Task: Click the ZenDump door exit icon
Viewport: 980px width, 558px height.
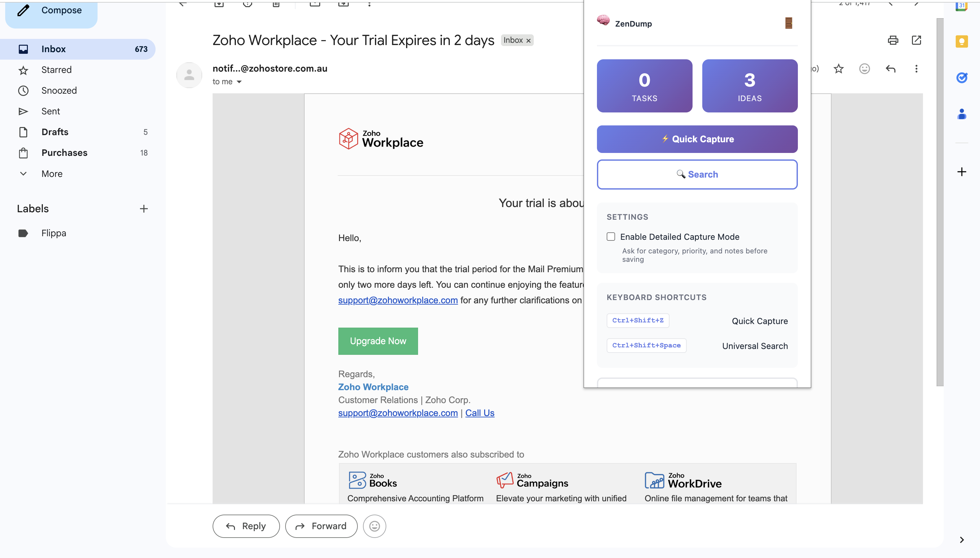Action: pyautogui.click(x=788, y=23)
